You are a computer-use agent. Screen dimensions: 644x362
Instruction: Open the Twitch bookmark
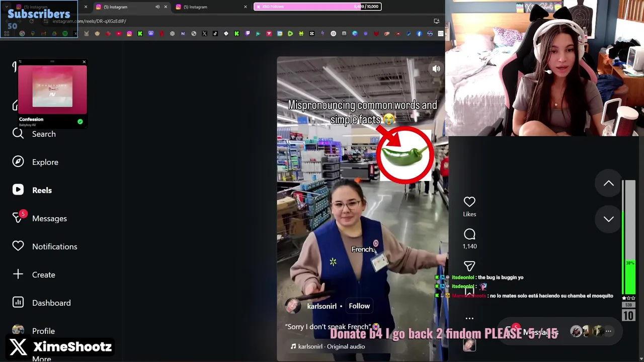click(x=248, y=34)
